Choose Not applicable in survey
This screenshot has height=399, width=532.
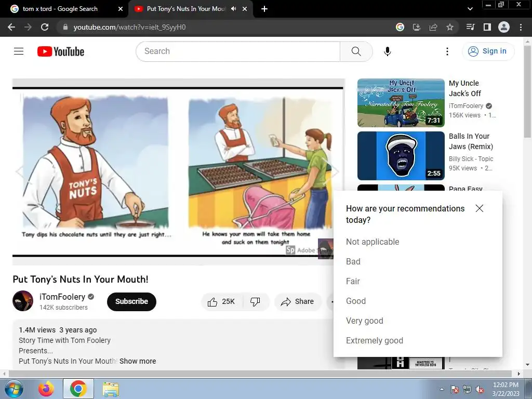coord(373,242)
